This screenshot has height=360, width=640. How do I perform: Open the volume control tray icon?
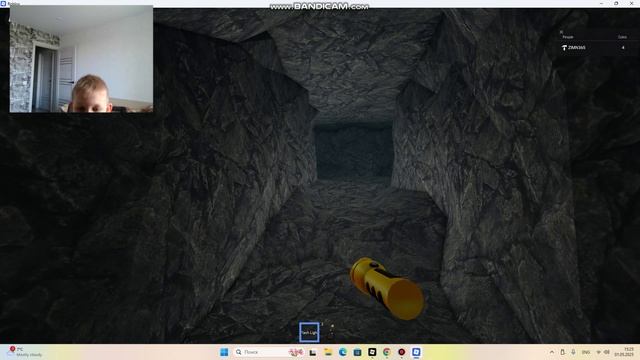pyautogui.click(x=607, y=352)
